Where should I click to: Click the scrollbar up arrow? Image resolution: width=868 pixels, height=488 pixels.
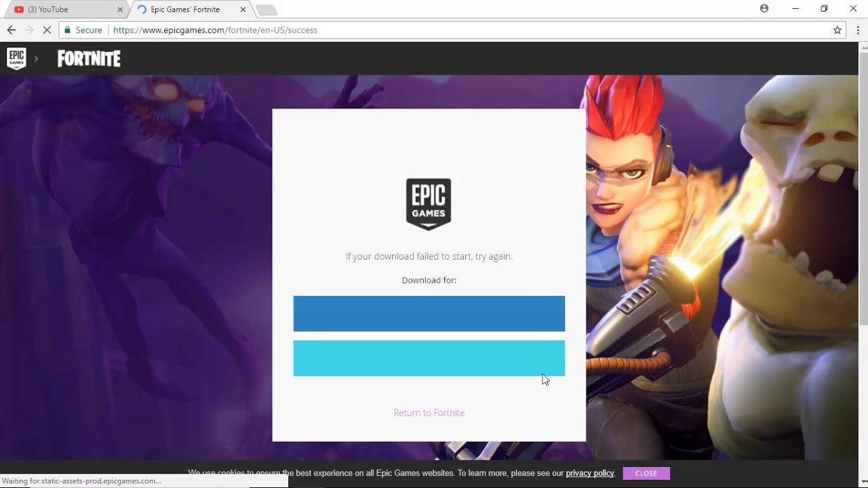[863, 47]
